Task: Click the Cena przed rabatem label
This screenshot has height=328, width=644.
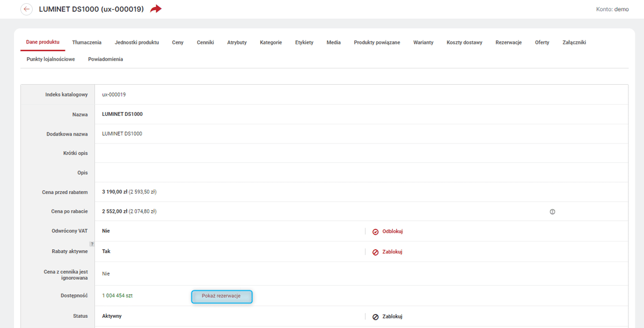Action: (x=65, y=192)
